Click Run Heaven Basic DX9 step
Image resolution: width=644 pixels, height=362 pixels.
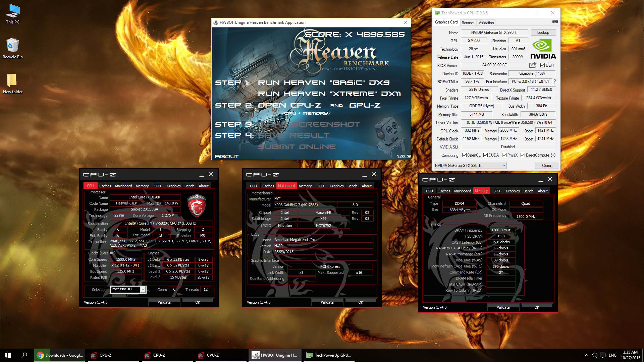point(324,83)
